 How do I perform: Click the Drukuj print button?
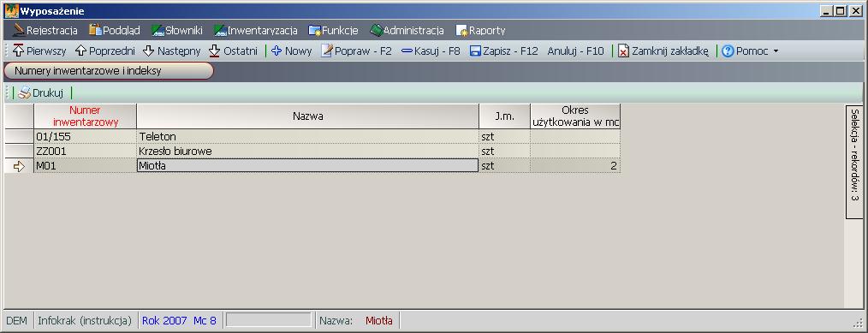pos(40,93)
